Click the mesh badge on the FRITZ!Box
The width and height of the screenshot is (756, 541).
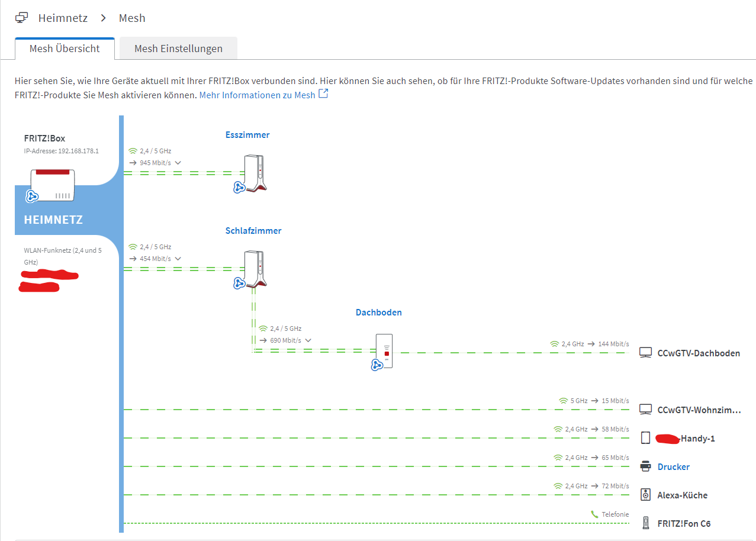tap(33, 196)
